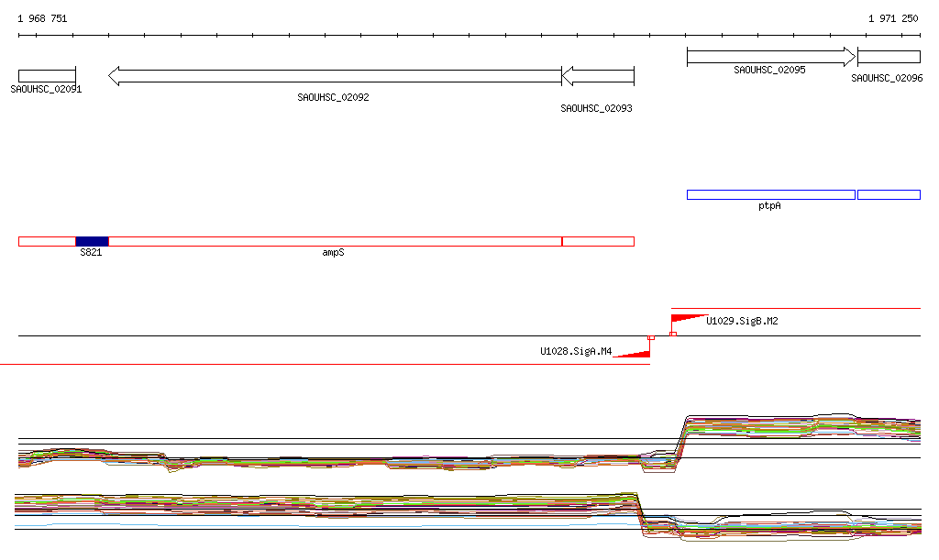
Task: Click the red ampS annotation bar
Action: [x=335, y=242]
